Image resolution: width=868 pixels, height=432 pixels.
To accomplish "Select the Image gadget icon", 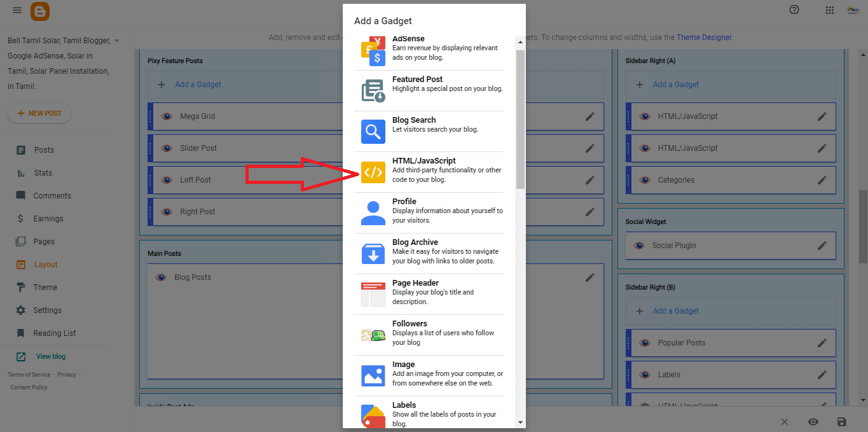I will click(373, 376).
